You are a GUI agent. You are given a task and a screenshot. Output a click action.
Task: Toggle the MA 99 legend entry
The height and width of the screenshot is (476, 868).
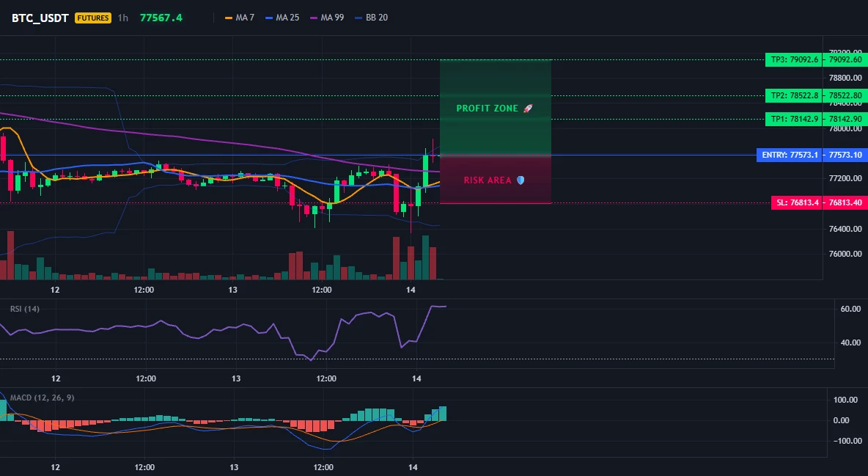pyautogui.click(x=327, y=18)
